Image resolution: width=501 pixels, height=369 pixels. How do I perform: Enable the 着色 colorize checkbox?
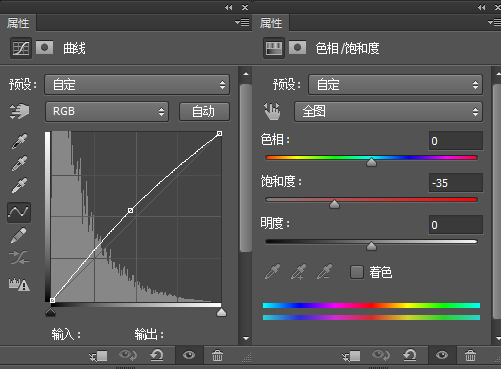pyautogui.click(x=357, y=272)
